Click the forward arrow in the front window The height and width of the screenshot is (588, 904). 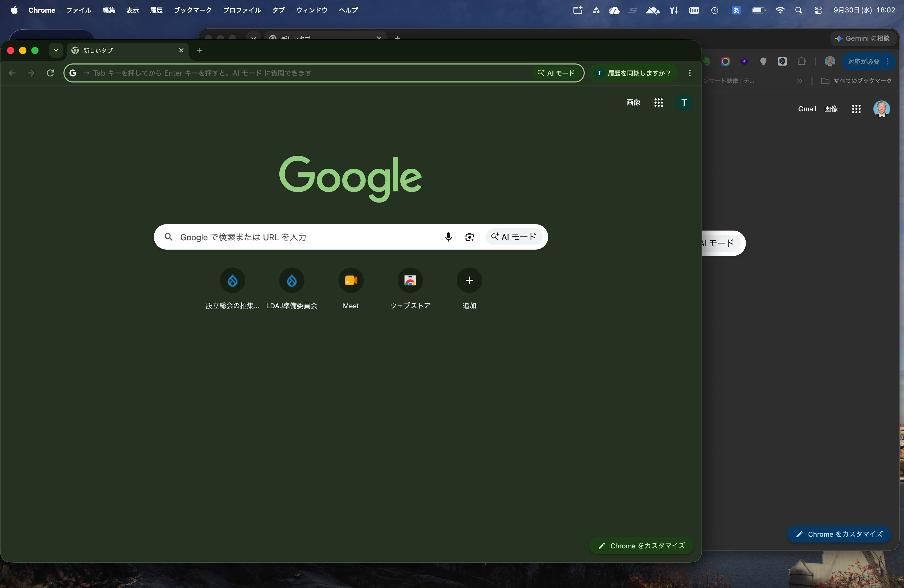[31, 73]
